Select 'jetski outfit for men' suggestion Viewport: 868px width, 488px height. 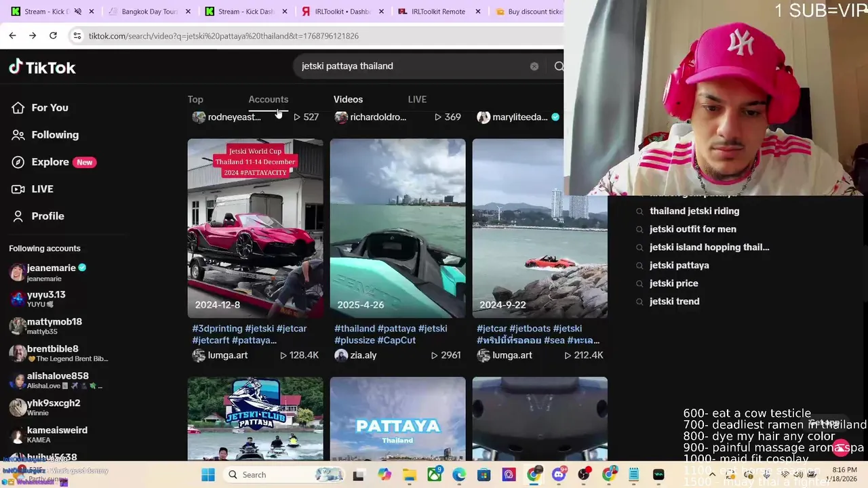coord(692,229)
